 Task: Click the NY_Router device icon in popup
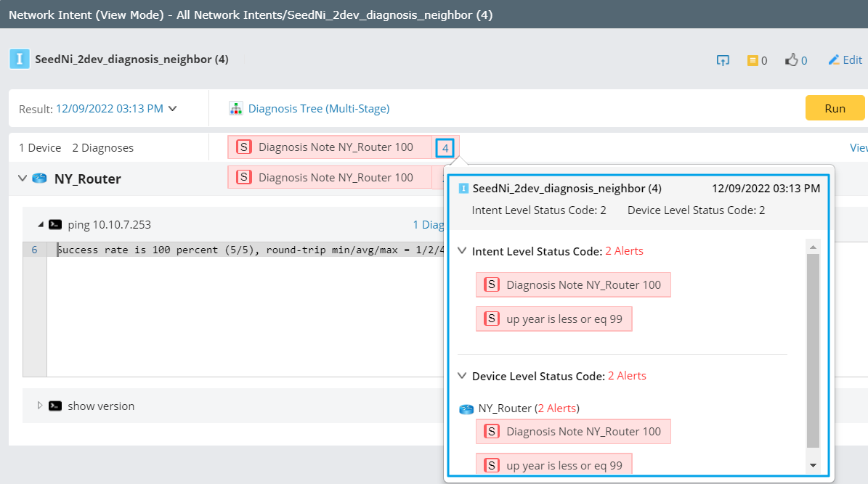point(466,409)
